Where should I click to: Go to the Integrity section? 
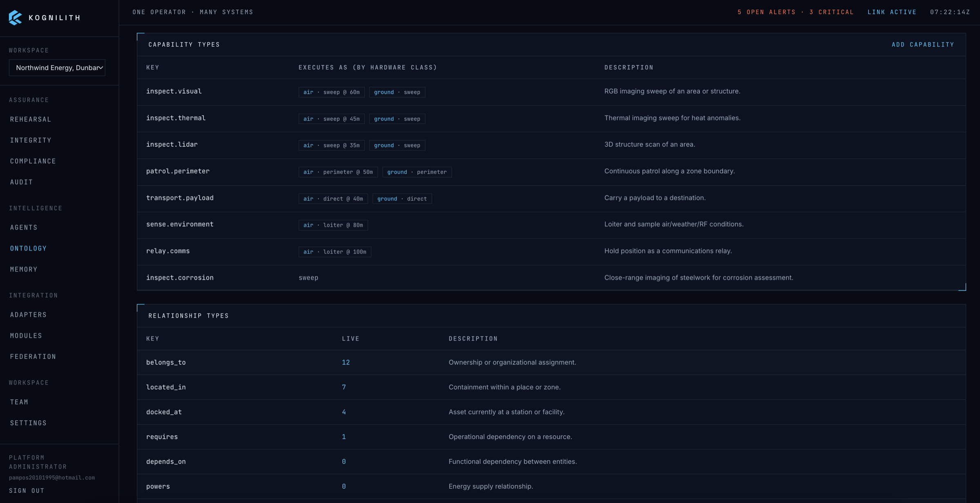pos(31,140)
